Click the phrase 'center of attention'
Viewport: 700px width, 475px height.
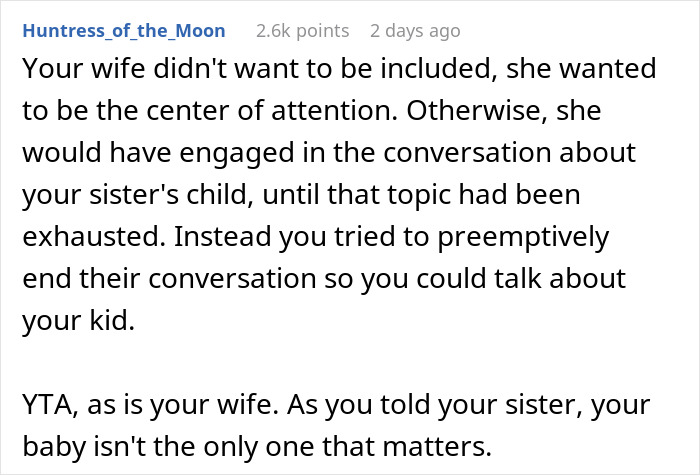pyautogui.click(x=269, y=110)
